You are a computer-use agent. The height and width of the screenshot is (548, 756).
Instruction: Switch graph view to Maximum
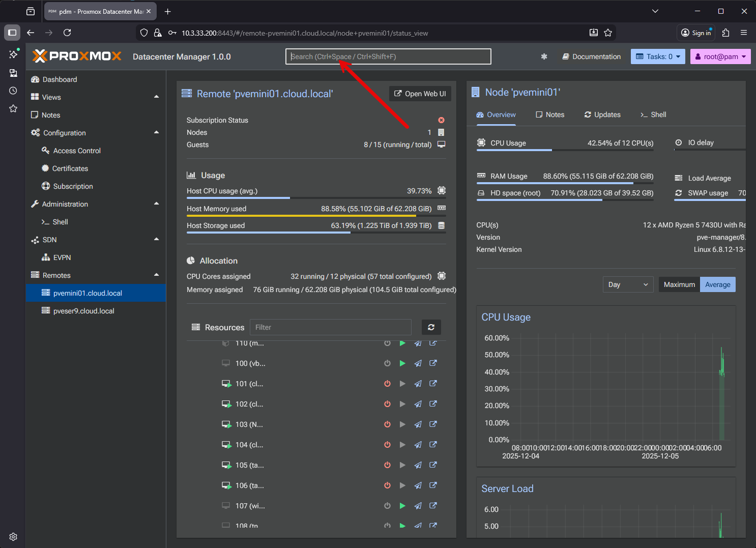tap(679, 284)
